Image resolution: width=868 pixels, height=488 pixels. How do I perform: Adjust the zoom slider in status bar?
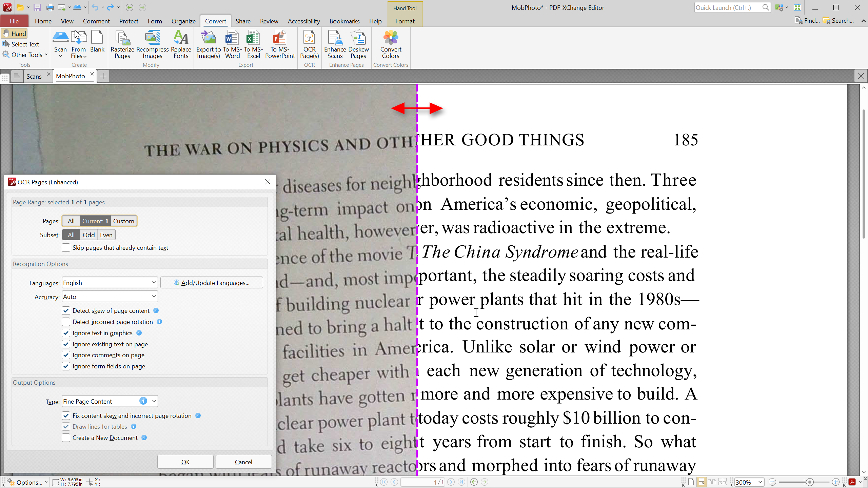point(810,482)
